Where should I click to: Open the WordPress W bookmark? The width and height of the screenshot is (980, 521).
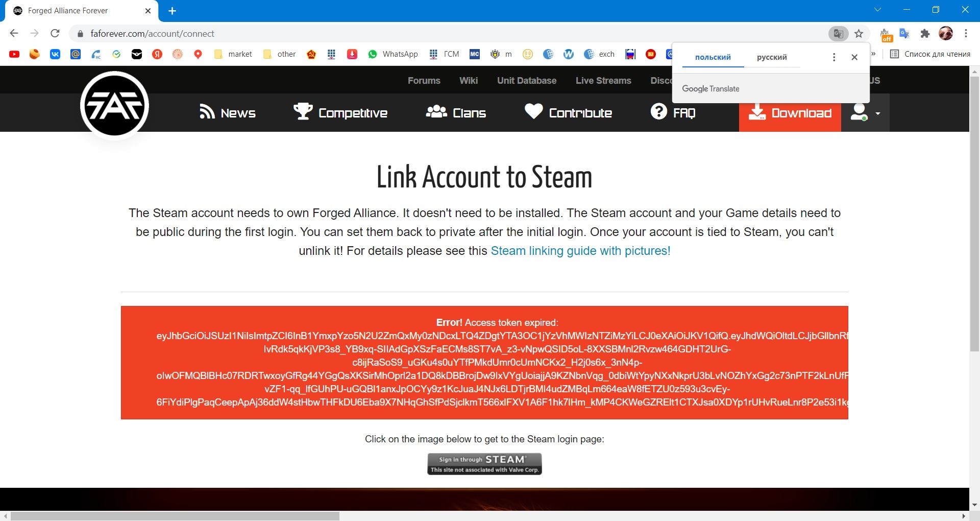pyautogui.click(x=569, y=54)
